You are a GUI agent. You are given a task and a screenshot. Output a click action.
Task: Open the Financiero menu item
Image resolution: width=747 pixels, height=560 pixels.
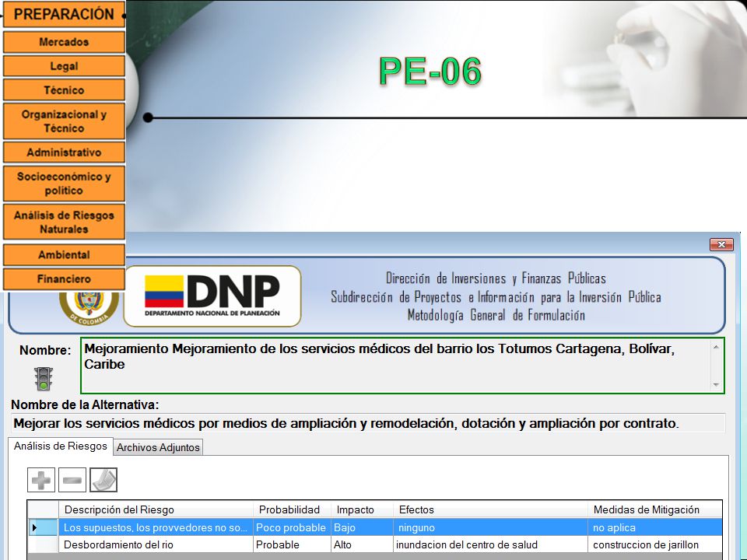point(64,278)
